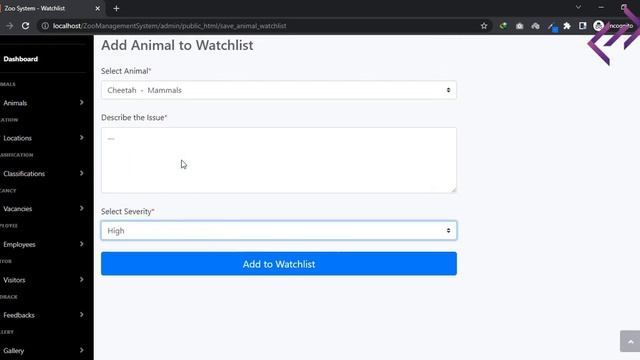Screen dimensions: 640x360
Task: Click the cloud extension icon in toolbar
Action: coord(535,26)
